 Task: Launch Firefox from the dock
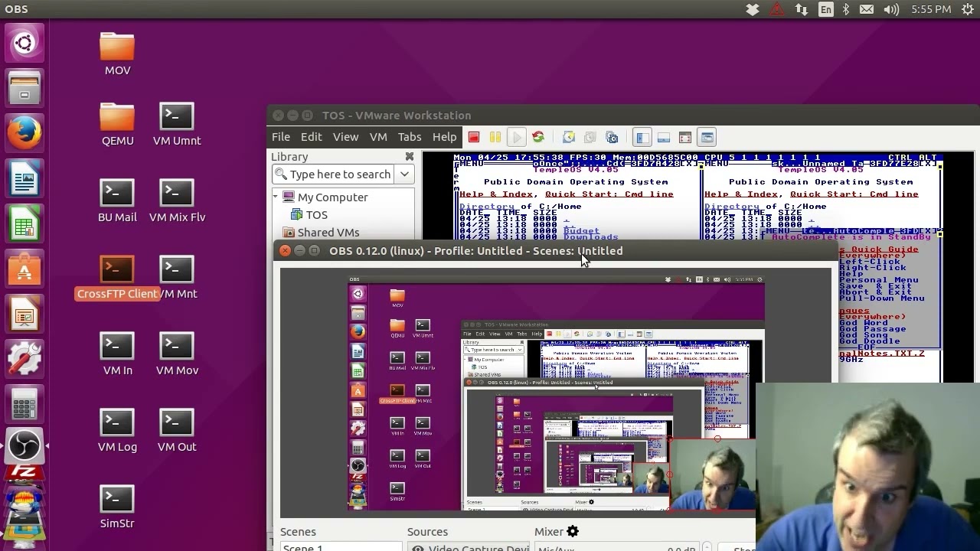click(24, 135)
